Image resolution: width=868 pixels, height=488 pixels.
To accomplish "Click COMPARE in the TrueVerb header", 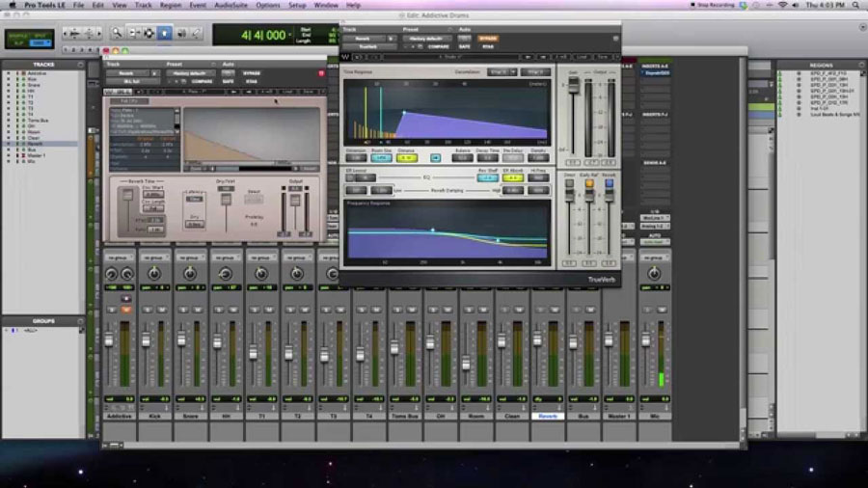I will pos(439,47).
